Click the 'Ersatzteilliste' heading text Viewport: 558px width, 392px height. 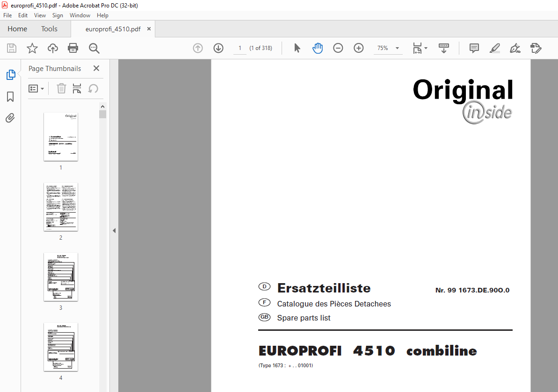point(324,288)
